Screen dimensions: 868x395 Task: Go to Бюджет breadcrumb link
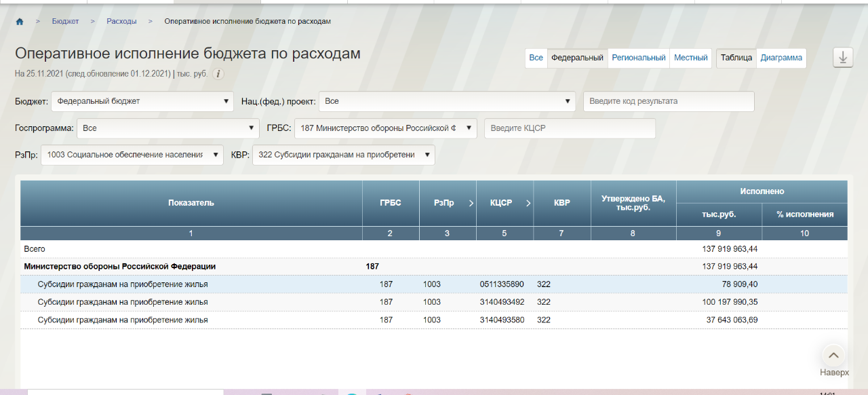click(x=65, y=22)
